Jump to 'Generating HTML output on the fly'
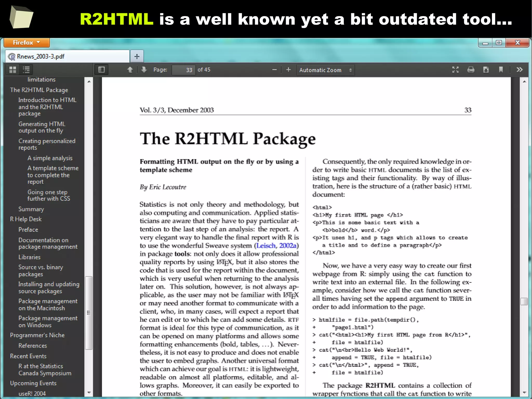 coord(42,127)
